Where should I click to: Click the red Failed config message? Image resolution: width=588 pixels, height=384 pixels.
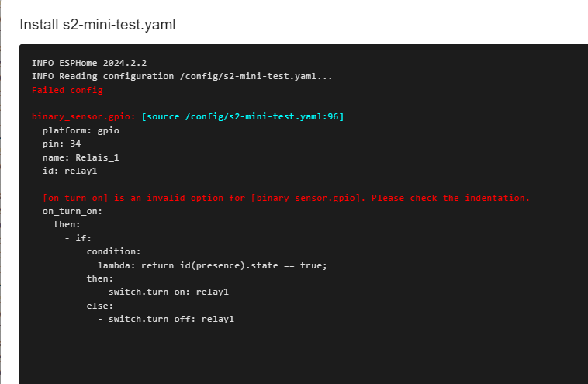67,90
